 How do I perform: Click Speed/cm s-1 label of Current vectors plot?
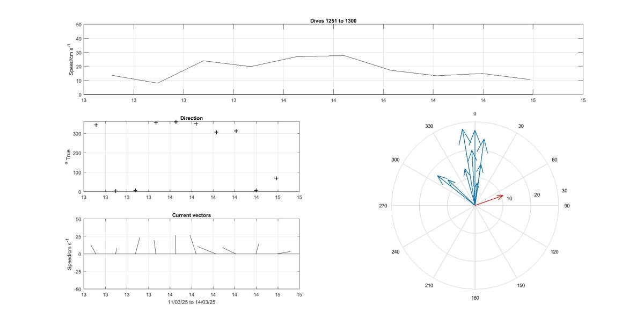(x=70, y=254)
